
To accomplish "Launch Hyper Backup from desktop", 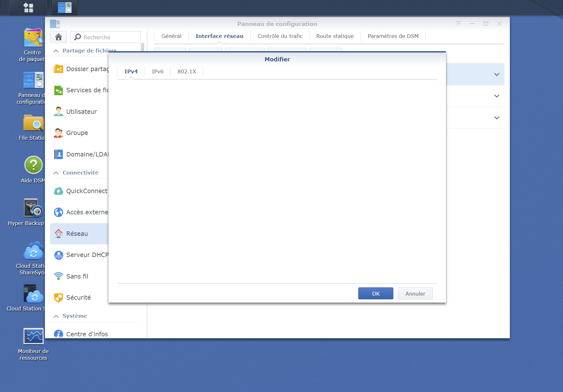I will (x=33, y=208).
